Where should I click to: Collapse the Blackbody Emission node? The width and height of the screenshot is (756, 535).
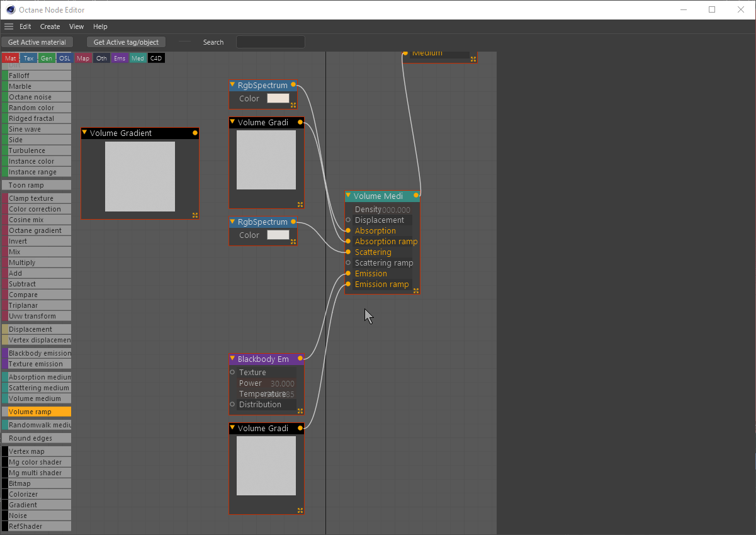[232, 359]
